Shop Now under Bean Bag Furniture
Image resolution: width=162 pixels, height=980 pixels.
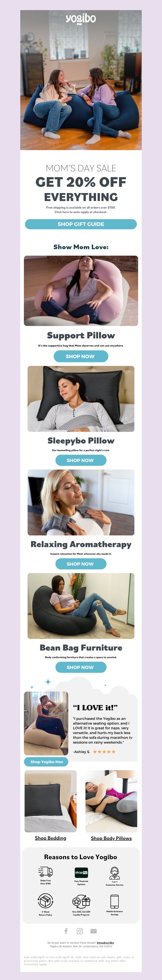pos(81,667)
